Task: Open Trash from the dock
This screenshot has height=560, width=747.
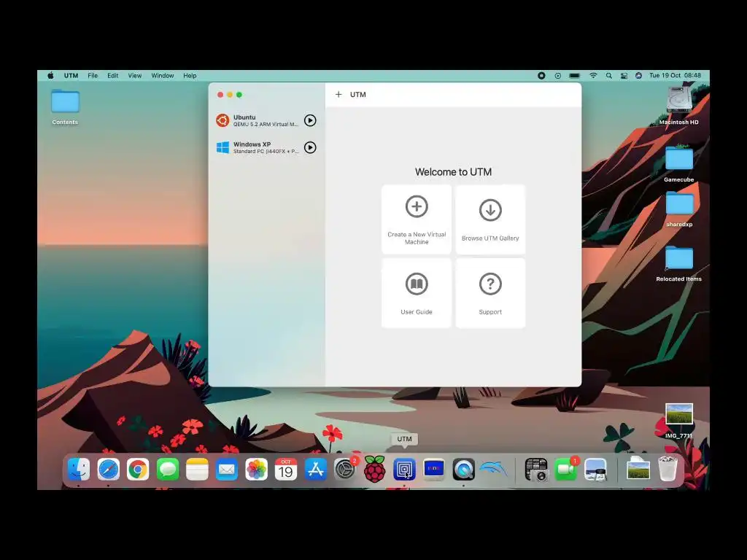Action: (x=667, y=469)
